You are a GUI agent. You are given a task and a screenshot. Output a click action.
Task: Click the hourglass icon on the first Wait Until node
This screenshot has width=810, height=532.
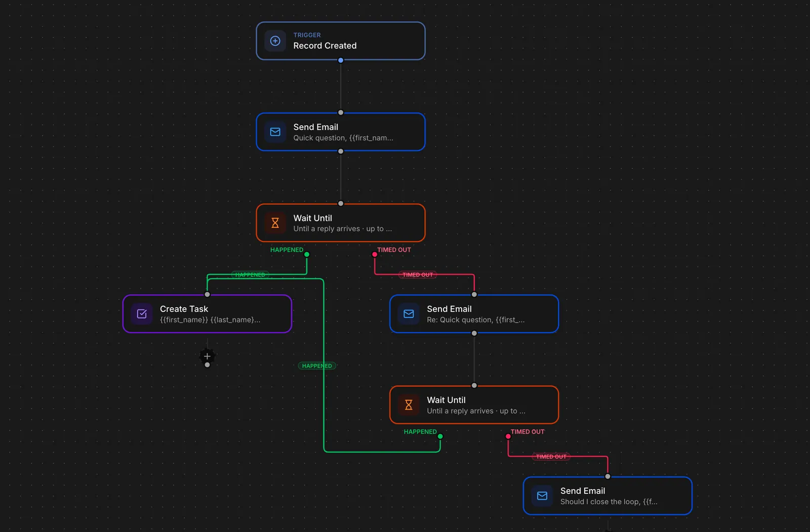[x=275, y=223]
